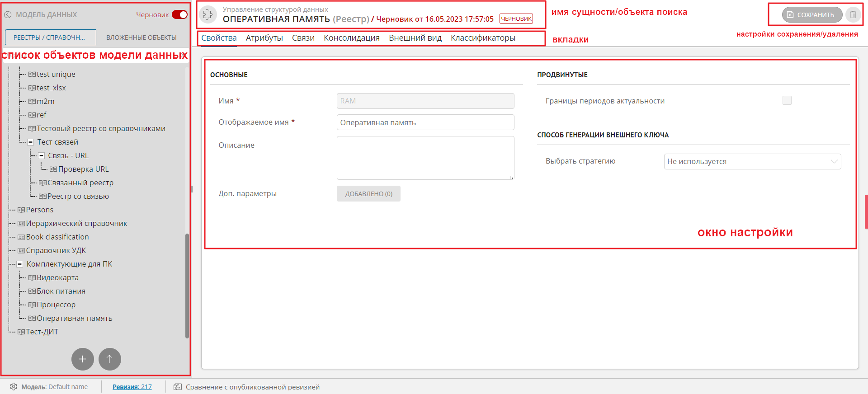Collapse the Комплектующие для ПК node
Image resolution: width=868 pixels, height=394 pixels.
[x=20, y=264]
